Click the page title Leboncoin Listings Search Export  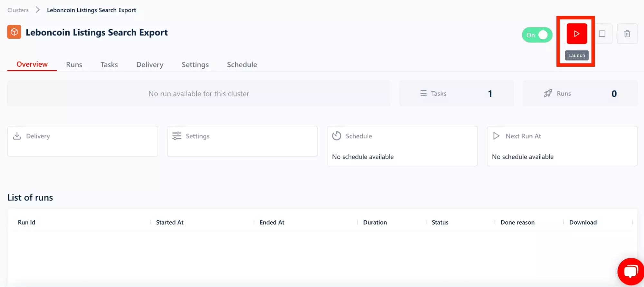97,33
